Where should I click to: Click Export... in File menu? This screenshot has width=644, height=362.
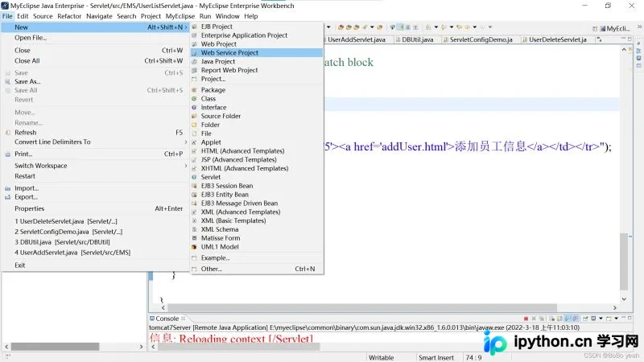click(x=95, y=197)
